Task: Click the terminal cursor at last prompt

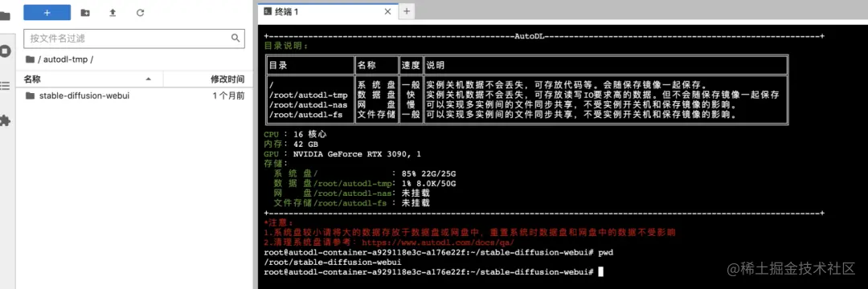Action: pyautogui.click(x=600, y=272)
